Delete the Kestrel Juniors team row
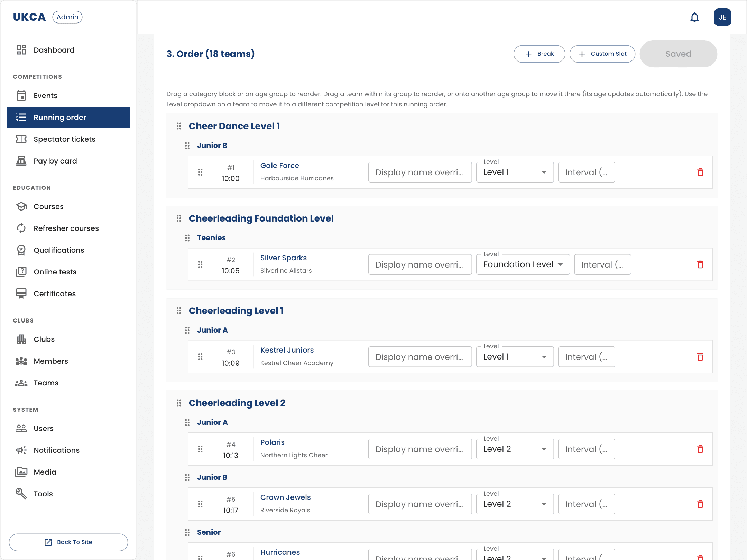747x560 pixels. (x=700, y=357)
